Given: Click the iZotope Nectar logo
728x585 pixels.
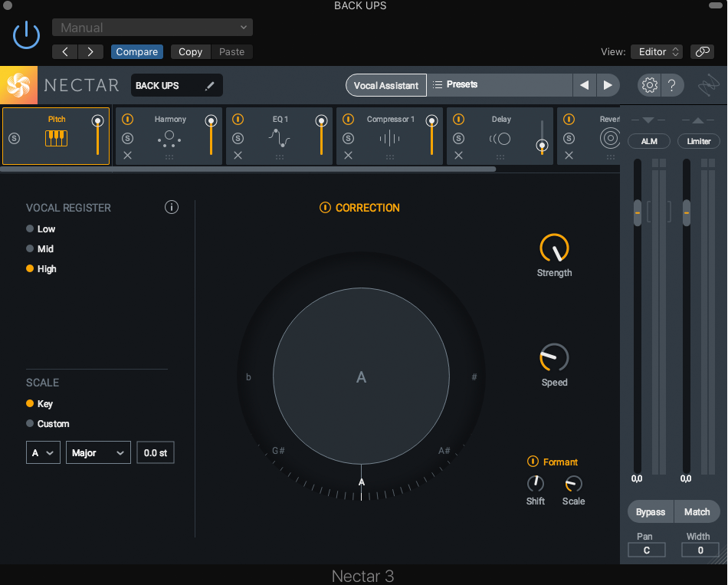Looking at the screenshot, I should click(18, 85).
